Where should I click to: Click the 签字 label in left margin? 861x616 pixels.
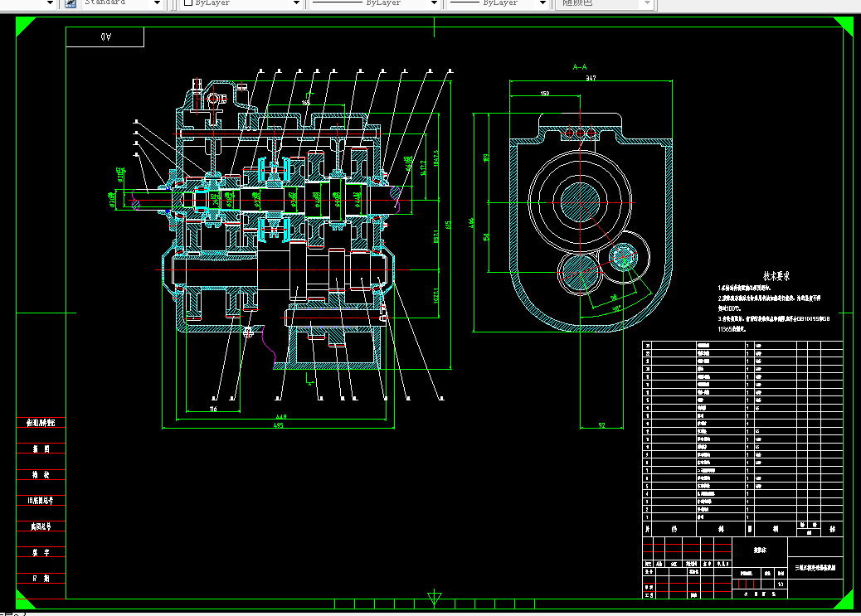point(41,552)
